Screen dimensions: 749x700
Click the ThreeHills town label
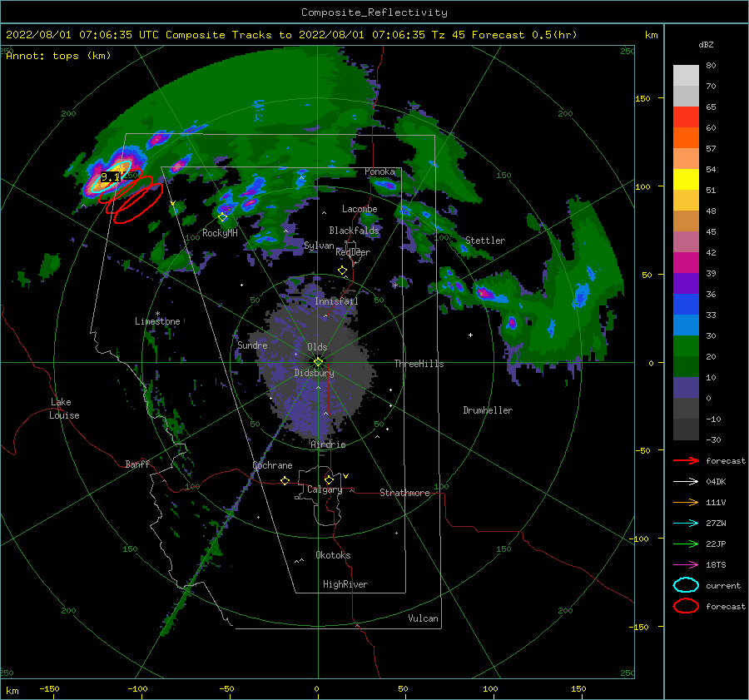419,364
